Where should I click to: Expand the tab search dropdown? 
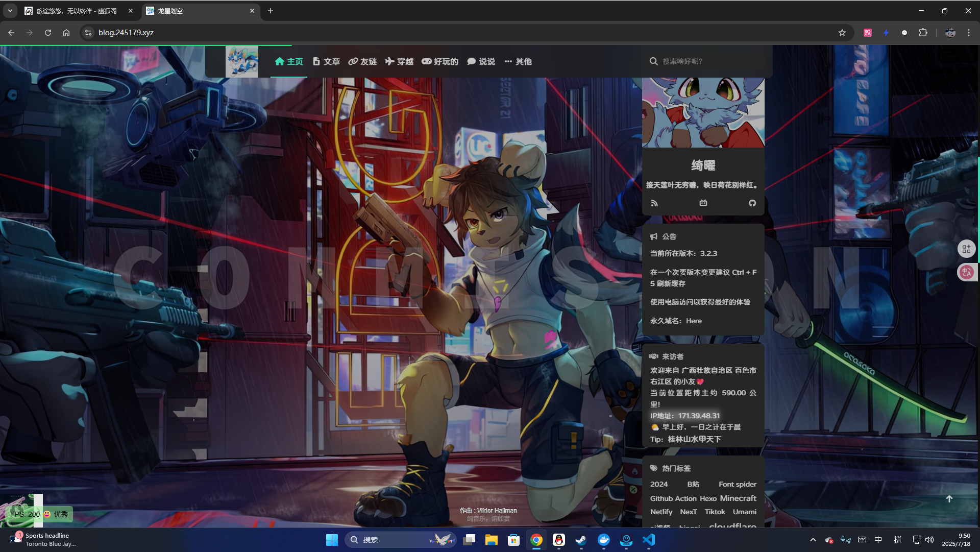[10, 11]
